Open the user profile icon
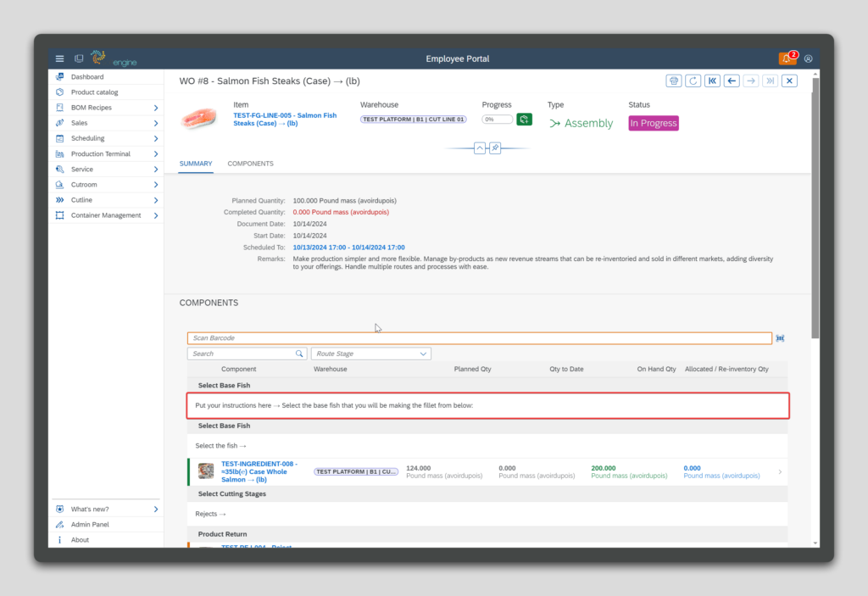This screenshot has height=596, width=868. pos(808,58)
